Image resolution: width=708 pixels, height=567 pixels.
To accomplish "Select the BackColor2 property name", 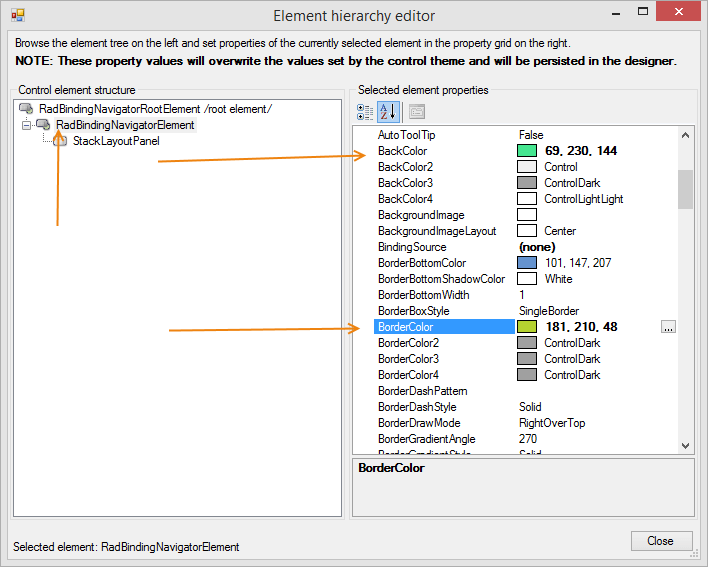I will (x=405, y=167).
